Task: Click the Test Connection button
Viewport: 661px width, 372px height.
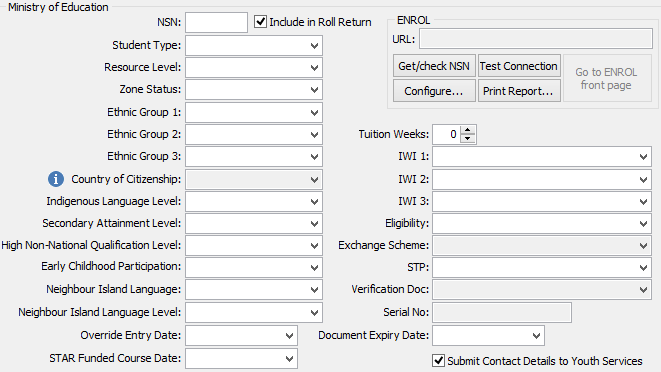Action: 519,66
